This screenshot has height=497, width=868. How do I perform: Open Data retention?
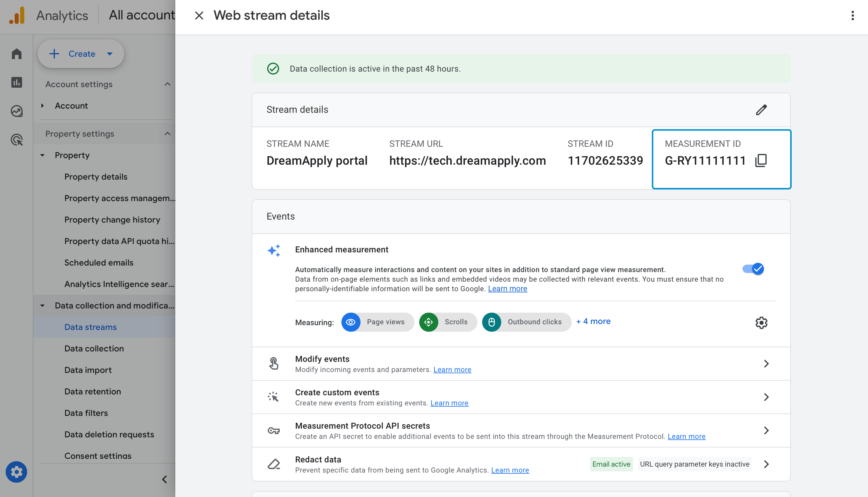(93, 391)
